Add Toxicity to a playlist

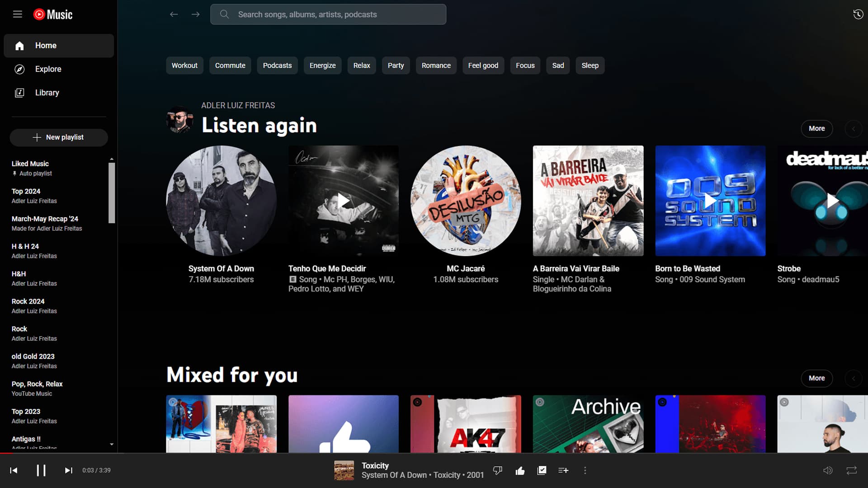pos(563,470)
